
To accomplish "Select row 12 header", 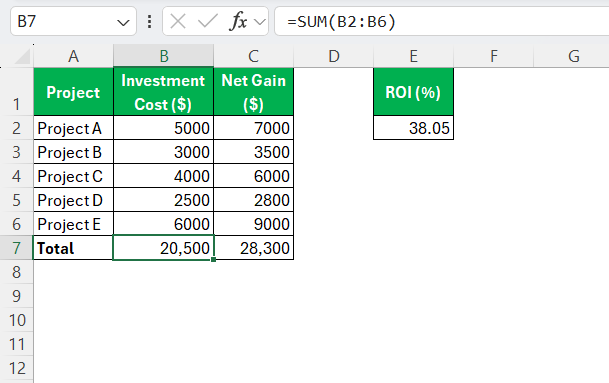I will point(16,368).
